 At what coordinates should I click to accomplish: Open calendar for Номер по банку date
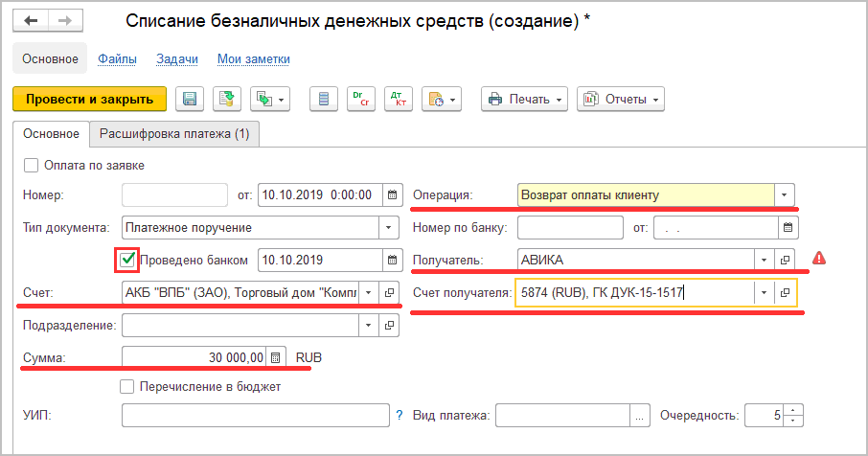pyautogui.click(x=788, y=227)
